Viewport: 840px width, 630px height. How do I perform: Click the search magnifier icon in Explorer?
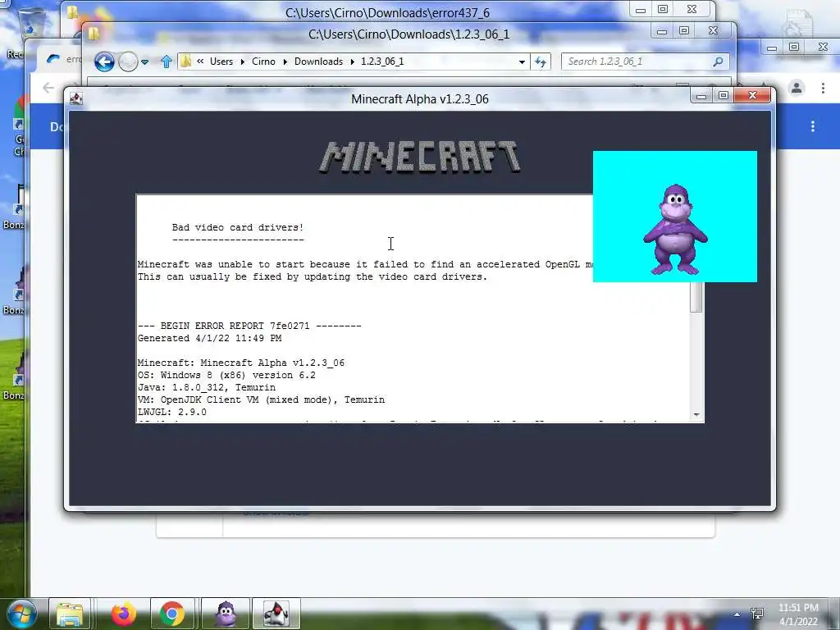(x=718, y=62)
